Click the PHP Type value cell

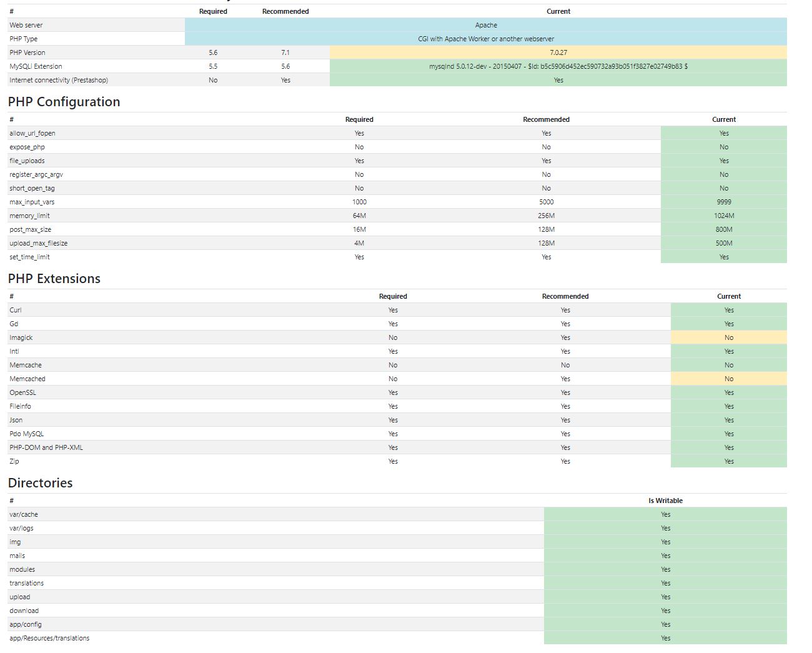tap(486, 39)
